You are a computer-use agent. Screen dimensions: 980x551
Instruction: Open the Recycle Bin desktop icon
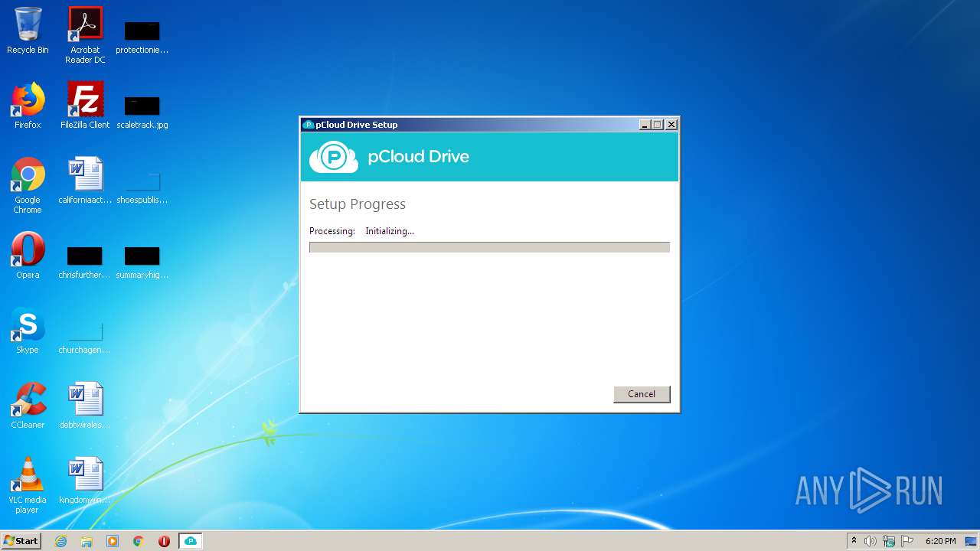click(x=28, y=31)
